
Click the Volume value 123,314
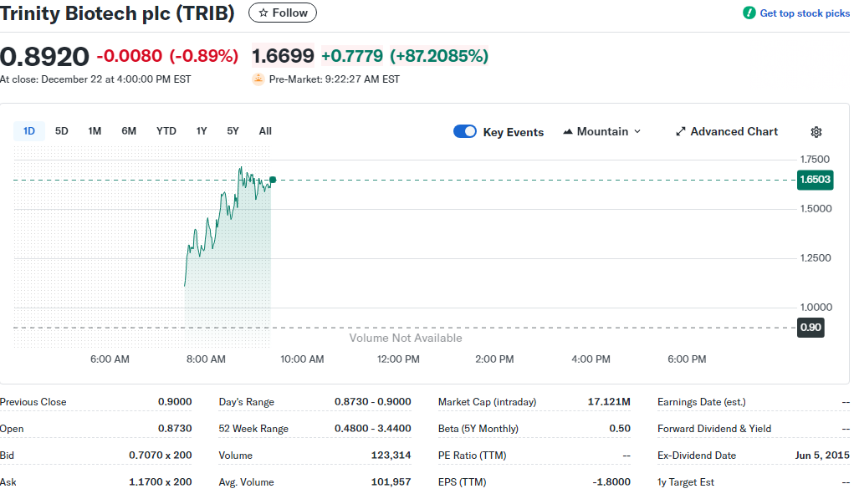391,455
